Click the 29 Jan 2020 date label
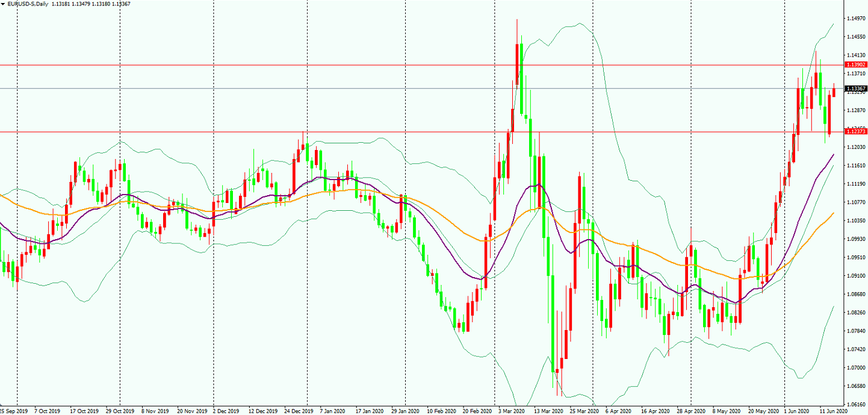This screenshot has width=868, height=415. [x=405, y=411]
